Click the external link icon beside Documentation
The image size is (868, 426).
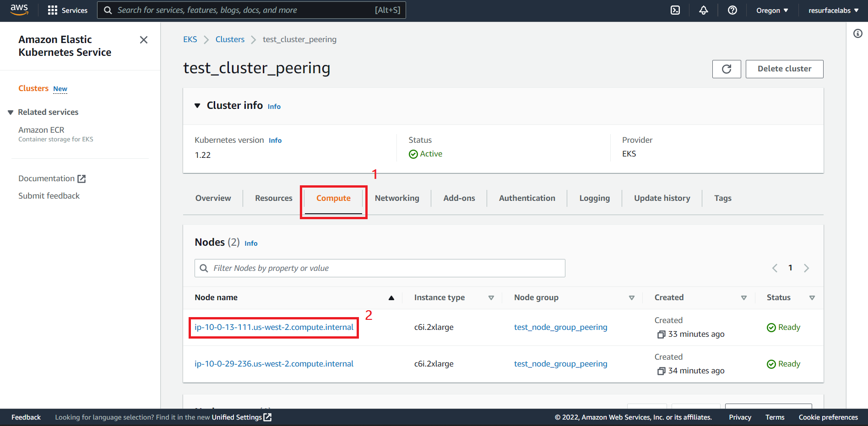81,179
